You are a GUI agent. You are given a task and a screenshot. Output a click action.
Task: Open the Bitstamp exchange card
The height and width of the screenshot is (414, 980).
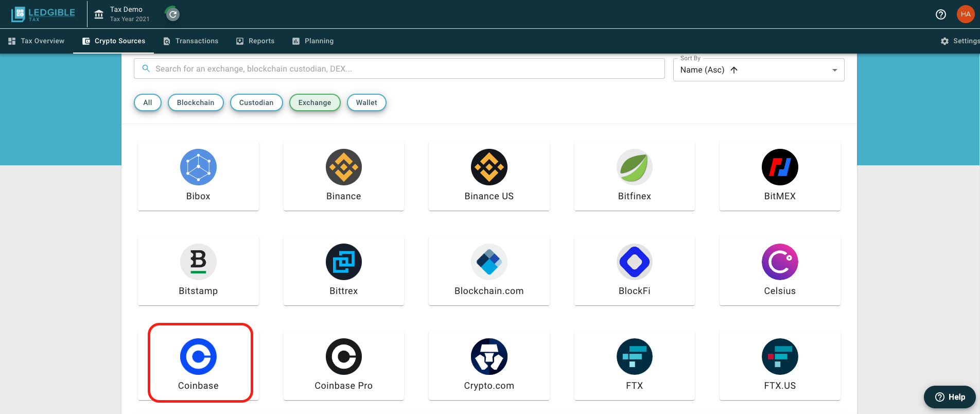(198, 270)
